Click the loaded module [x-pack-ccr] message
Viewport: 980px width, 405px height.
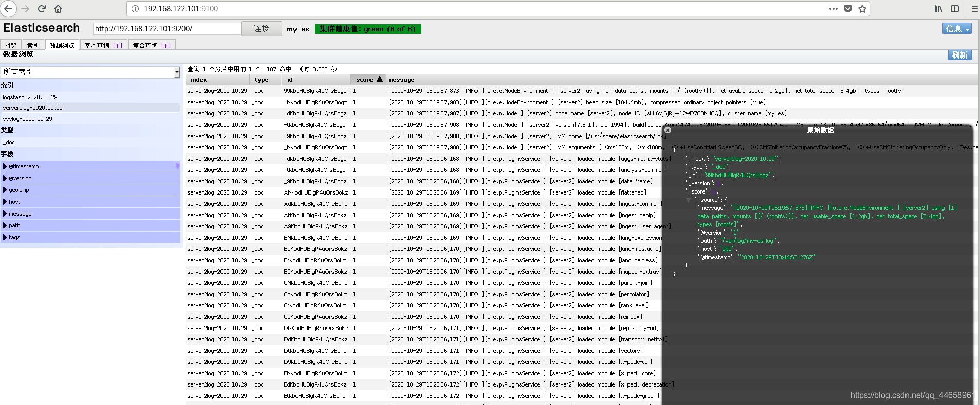pyautogui.click(x=520, y=362)
